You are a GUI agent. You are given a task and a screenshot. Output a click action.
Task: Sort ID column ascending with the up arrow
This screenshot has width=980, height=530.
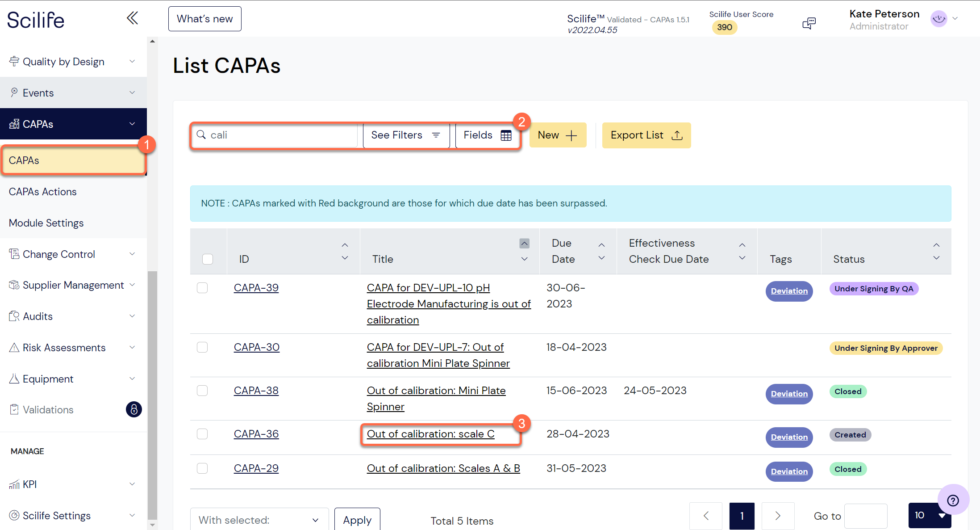click(x=345, y=245)
